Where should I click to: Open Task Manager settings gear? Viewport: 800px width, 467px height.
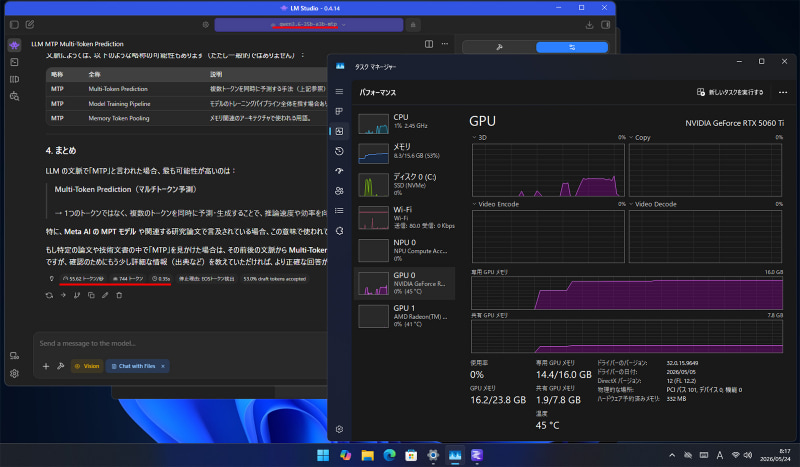[x=339, y=429]
